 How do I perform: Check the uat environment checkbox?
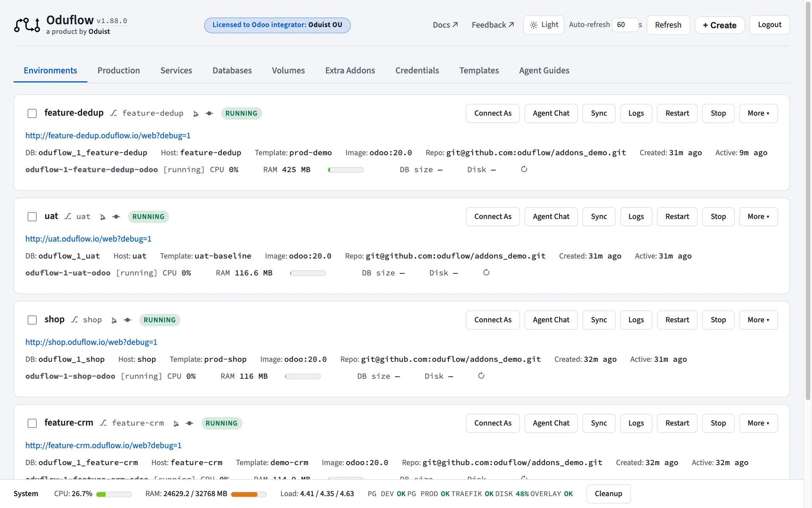[32, 217]
